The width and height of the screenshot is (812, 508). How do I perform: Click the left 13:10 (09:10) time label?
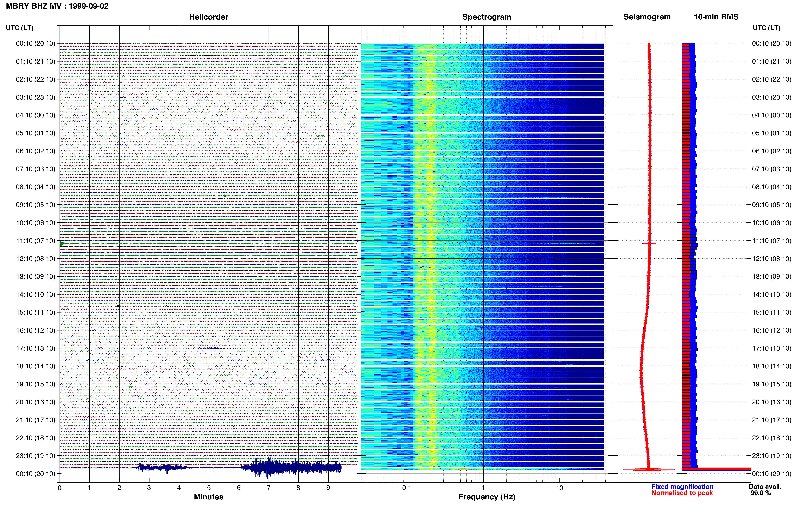(x=36, y=277)
